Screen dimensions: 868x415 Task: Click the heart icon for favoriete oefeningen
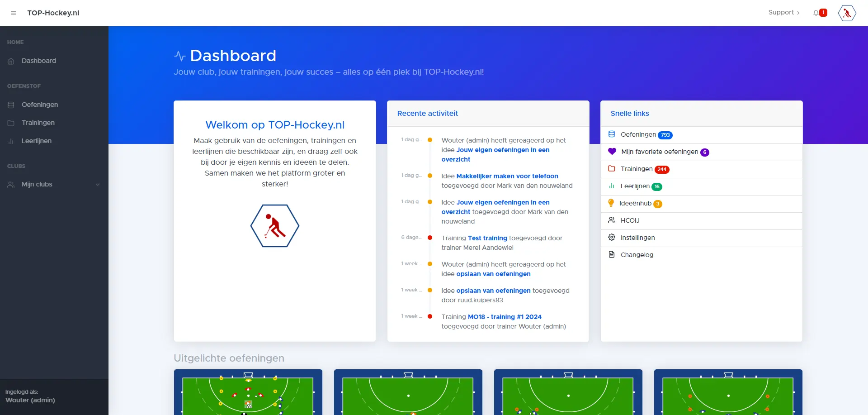(x=612, y=152)
